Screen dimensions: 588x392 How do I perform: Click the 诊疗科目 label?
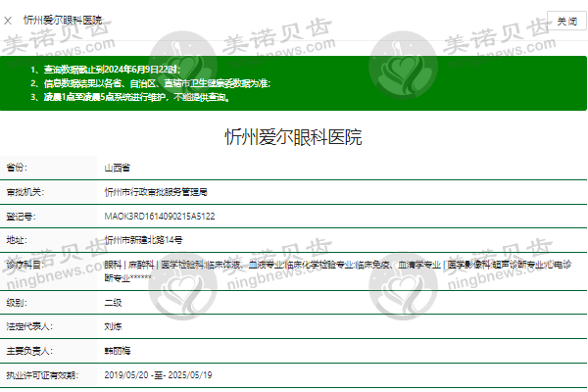coord(25,265)
